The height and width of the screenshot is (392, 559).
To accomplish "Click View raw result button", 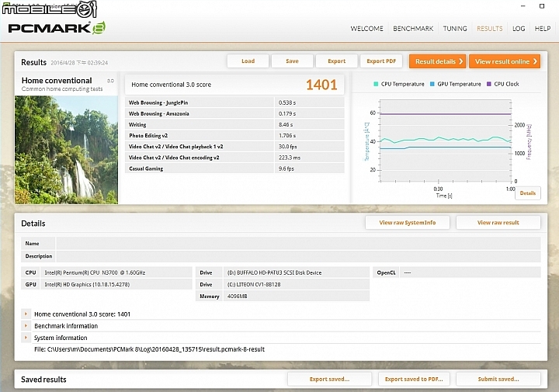I will click(498, 223).
